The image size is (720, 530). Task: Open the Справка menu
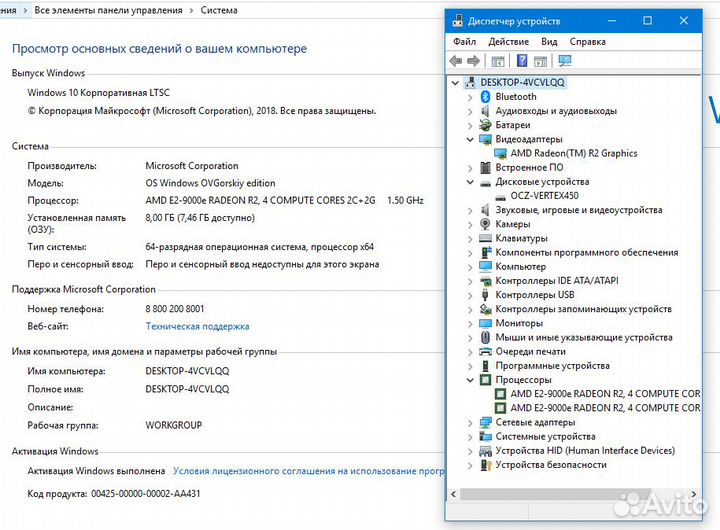[587, 41]
